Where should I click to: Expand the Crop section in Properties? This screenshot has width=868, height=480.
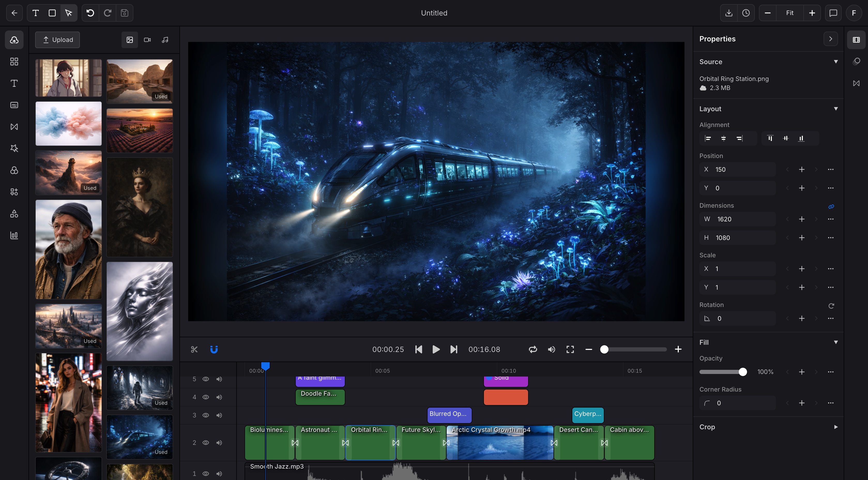pyautogui.click(x=835, y=427)
